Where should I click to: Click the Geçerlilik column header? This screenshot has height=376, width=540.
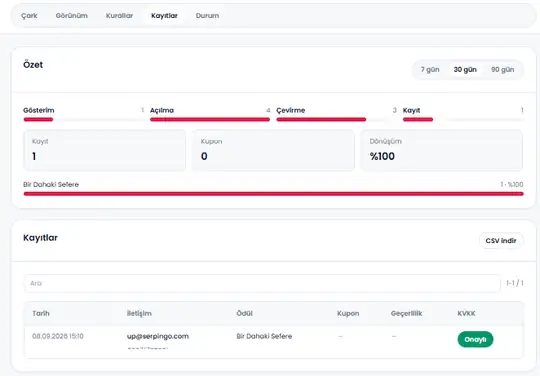(406, 313)
